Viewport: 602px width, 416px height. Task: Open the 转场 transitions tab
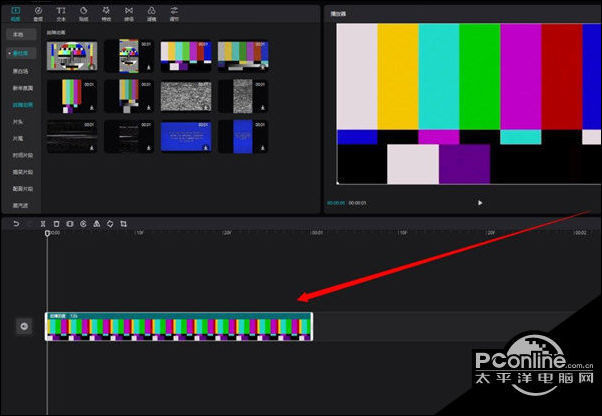click(129, 14)
